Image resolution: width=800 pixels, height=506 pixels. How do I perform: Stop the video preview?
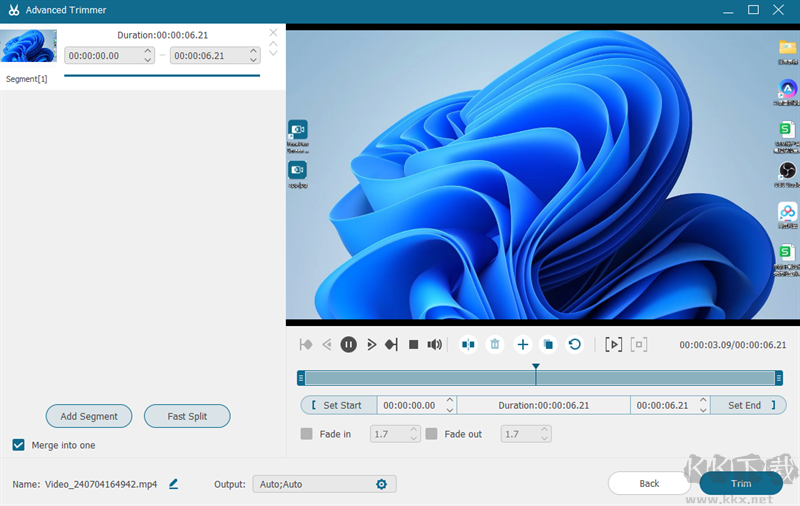(x=413, y=344)
